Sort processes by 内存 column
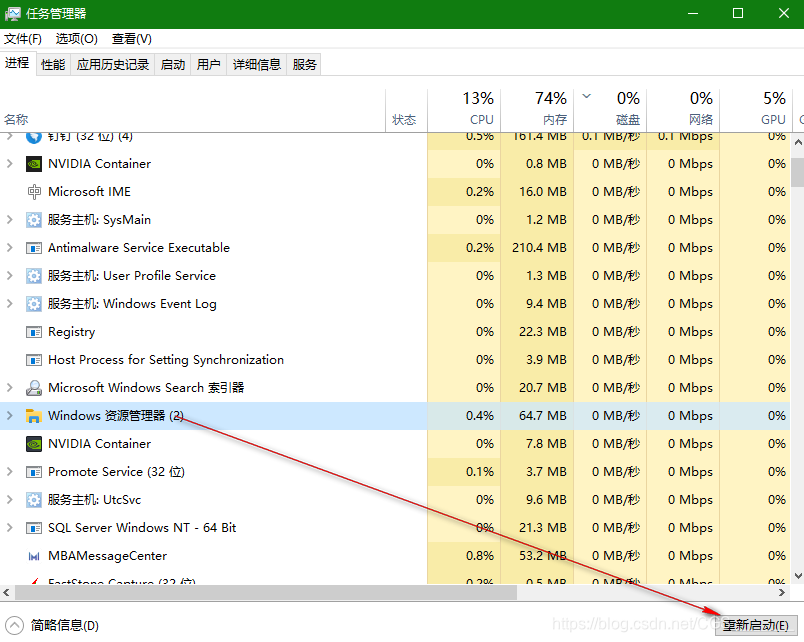This screenshot has width=804, height=642. click(537, 110)
